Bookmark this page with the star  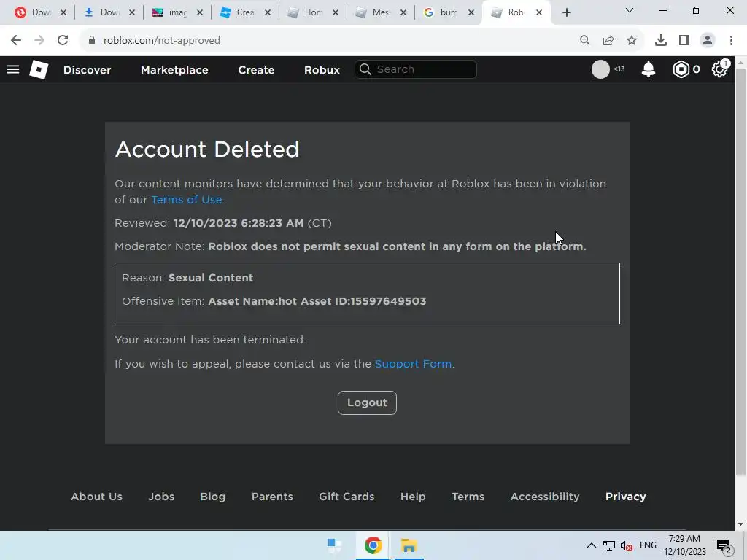click(x=632, y=41)
